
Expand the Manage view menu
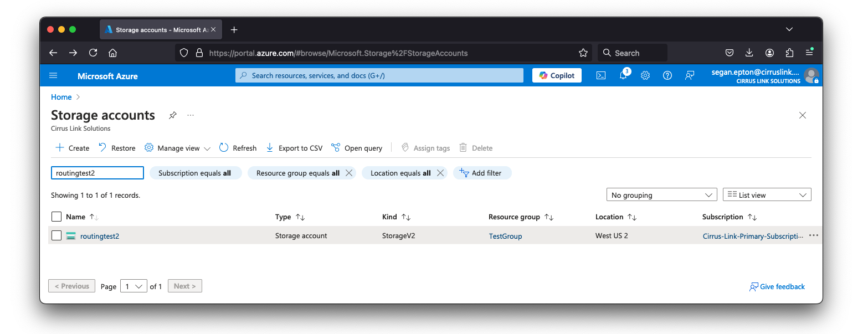pyautogui.click(x=178, y=148)
